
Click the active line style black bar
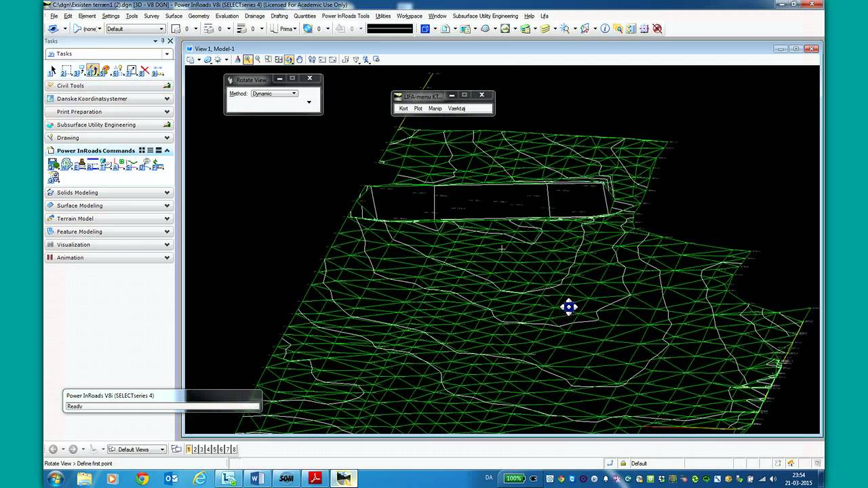click(390, 28)
